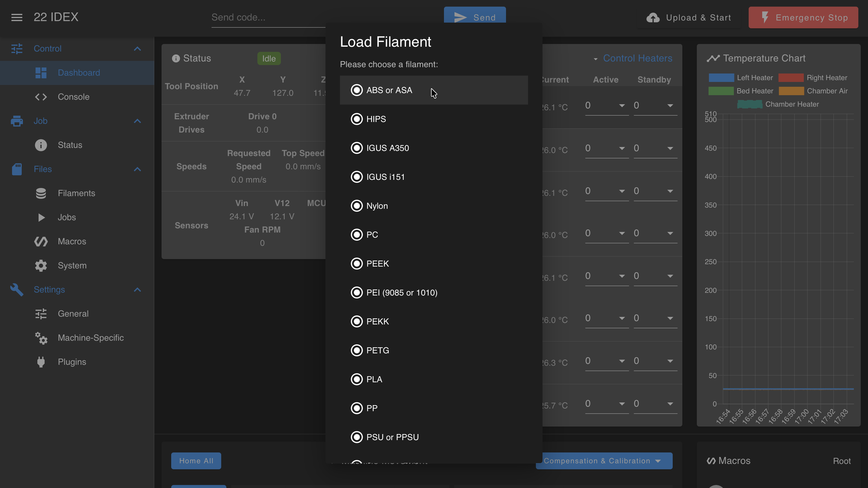Click the Machine-Specific gears icon

[41, 338]
